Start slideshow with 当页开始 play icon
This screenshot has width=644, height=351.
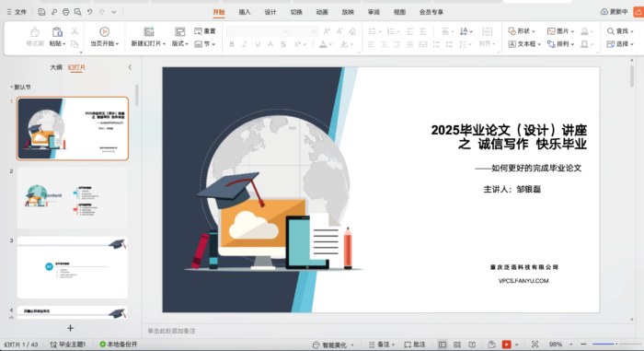point(104,31)
